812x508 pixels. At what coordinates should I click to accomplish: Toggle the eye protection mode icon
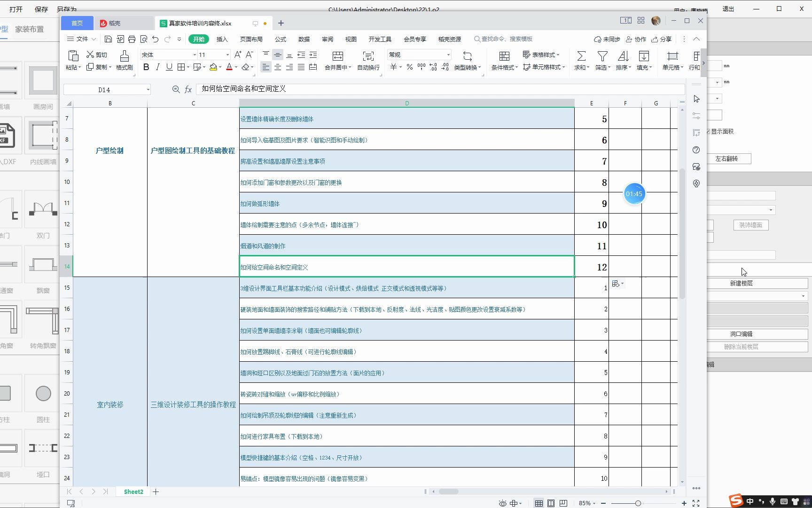click(x=502, y=503)
